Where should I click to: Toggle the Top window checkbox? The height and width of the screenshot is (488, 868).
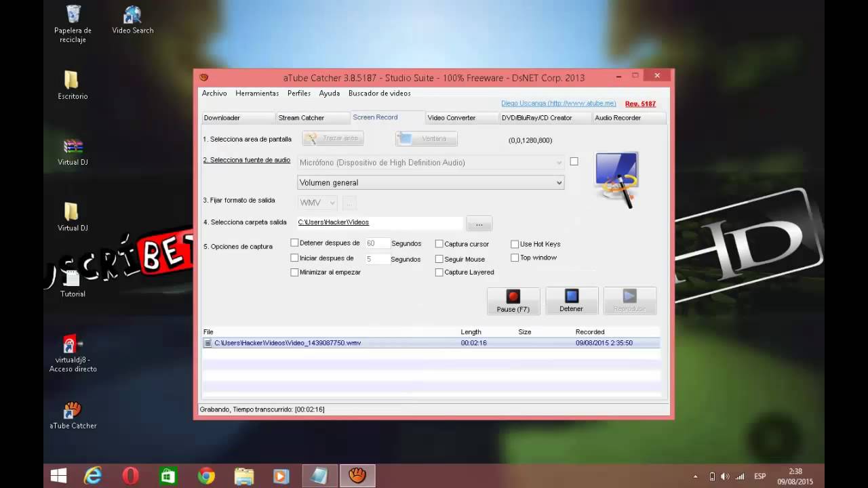[x=515, y=258]
